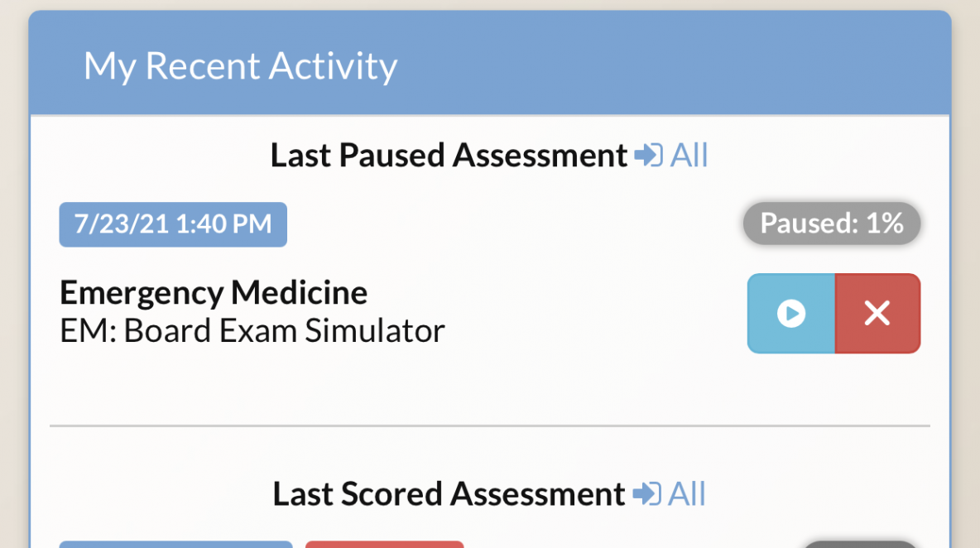Click the horizontal divider between assessment sections

pos(490,426)
